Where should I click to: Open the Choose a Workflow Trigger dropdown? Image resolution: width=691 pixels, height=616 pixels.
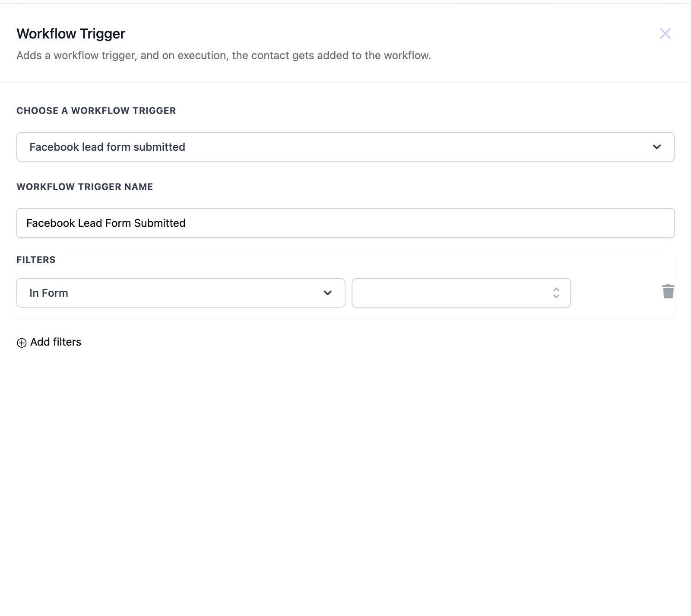[x=345, y=147]
